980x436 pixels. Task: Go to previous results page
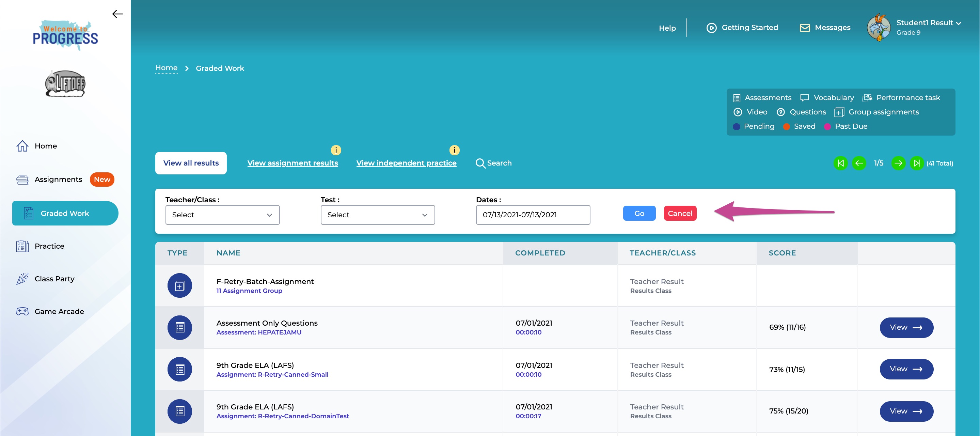point(859,163)
